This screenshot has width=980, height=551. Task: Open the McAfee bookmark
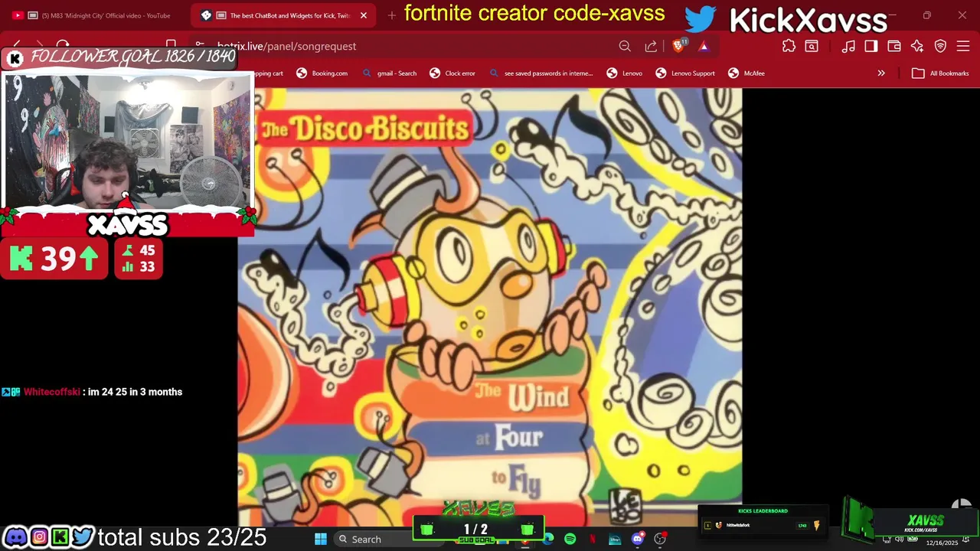click(x=746, y=73)
